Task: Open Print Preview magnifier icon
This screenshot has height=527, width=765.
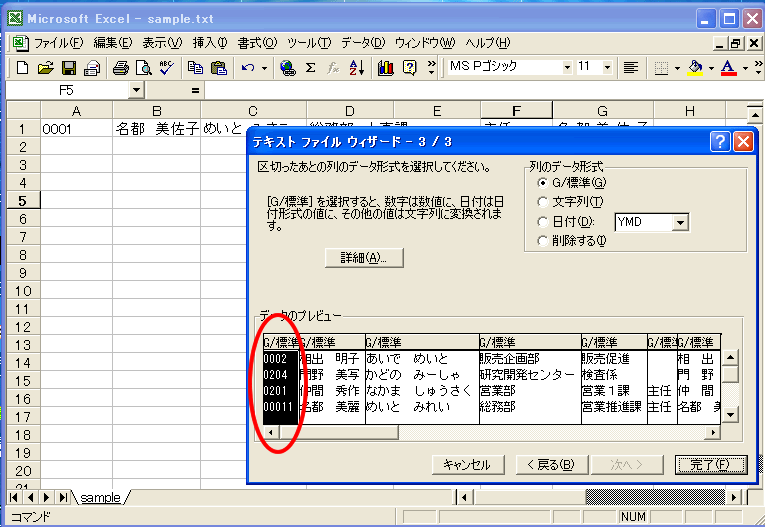Action: click(143, 68)
